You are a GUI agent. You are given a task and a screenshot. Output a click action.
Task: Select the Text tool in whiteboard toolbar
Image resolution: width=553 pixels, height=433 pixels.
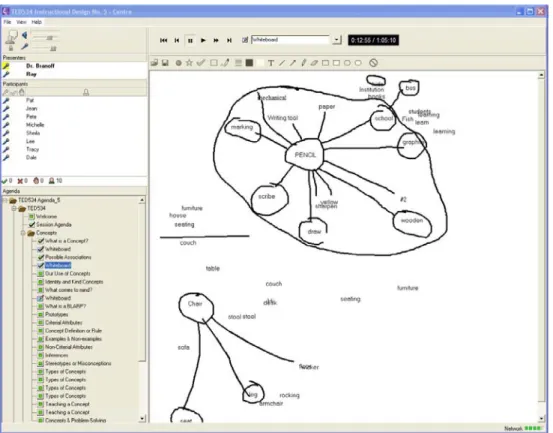point(271,63)
